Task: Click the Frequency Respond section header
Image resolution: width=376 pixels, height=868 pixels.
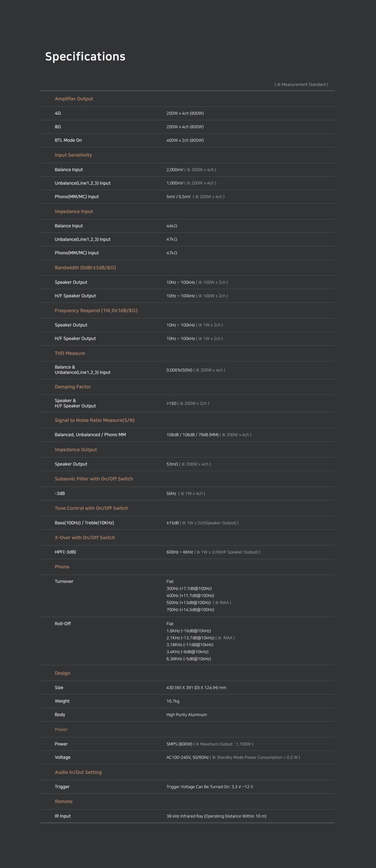Action: (96, 311)
